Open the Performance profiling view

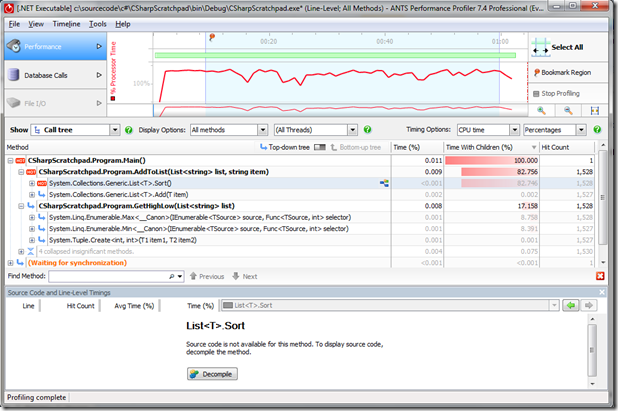click(x=55, y=46)
